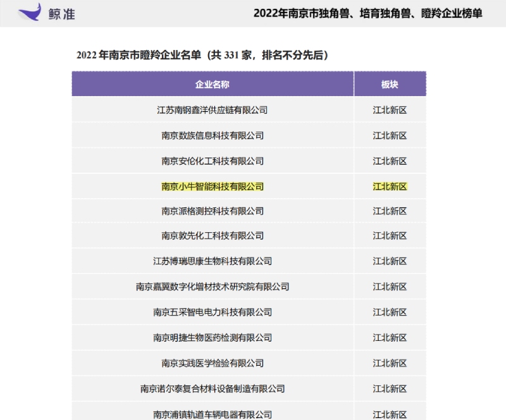Click the 鲸准 brand name text

[61, 14]
